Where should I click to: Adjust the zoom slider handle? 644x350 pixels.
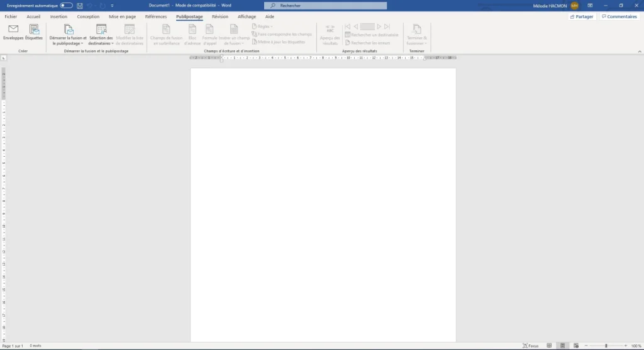coord(606,346)
